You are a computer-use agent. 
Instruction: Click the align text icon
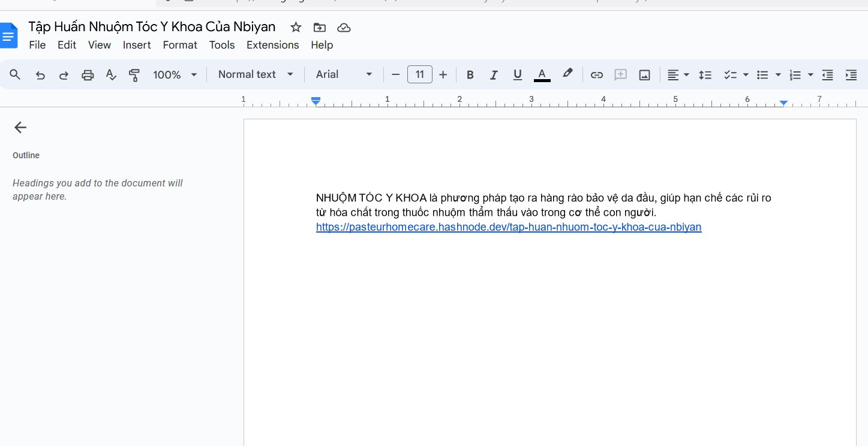coord(673,75)
